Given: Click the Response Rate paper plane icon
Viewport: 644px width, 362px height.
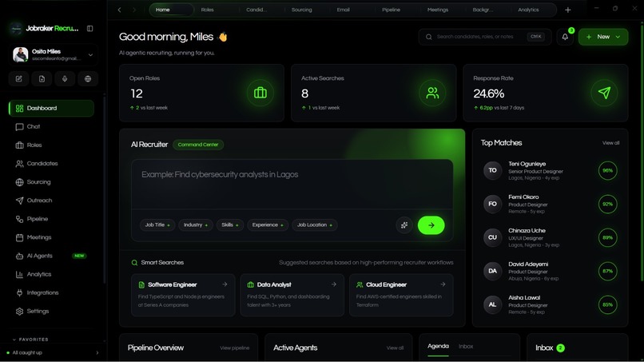Looking at the screenshot, I should [x=604, y=93].
